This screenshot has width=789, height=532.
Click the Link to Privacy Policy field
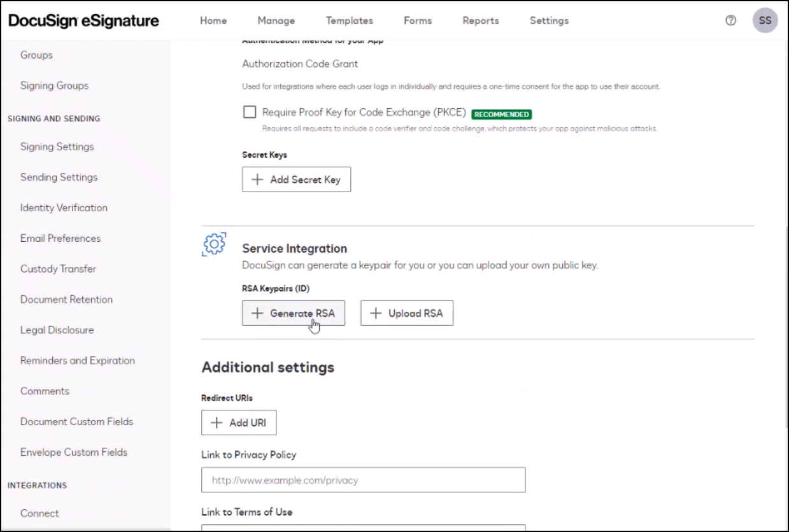click(363, 480)
